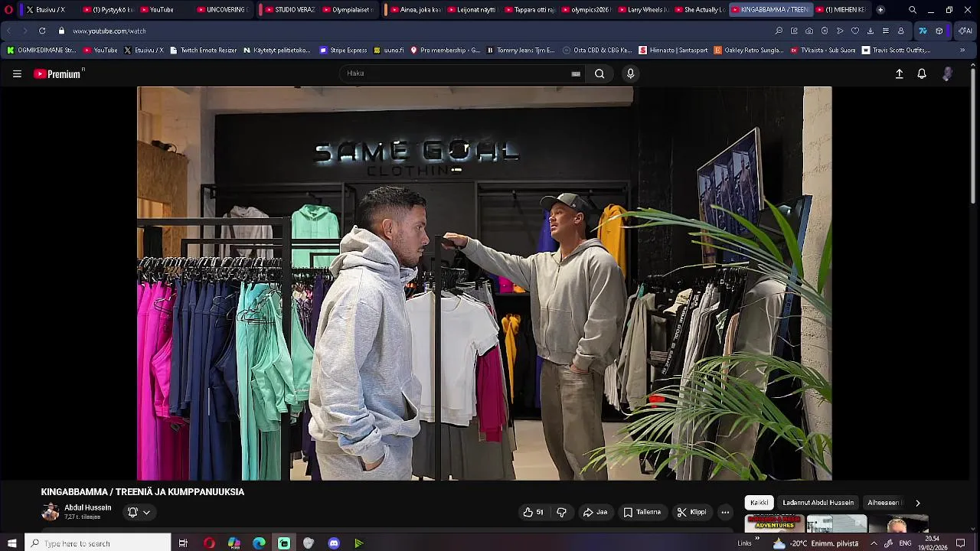Show hidden system tray icons
The height and width of the screenshot is (551, 980).
click(874, 543)
